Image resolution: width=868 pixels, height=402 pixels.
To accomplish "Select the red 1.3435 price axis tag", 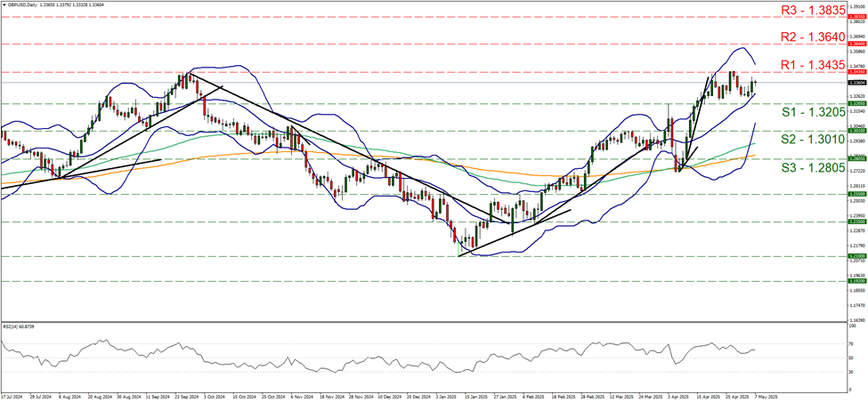I will point(856,72).
